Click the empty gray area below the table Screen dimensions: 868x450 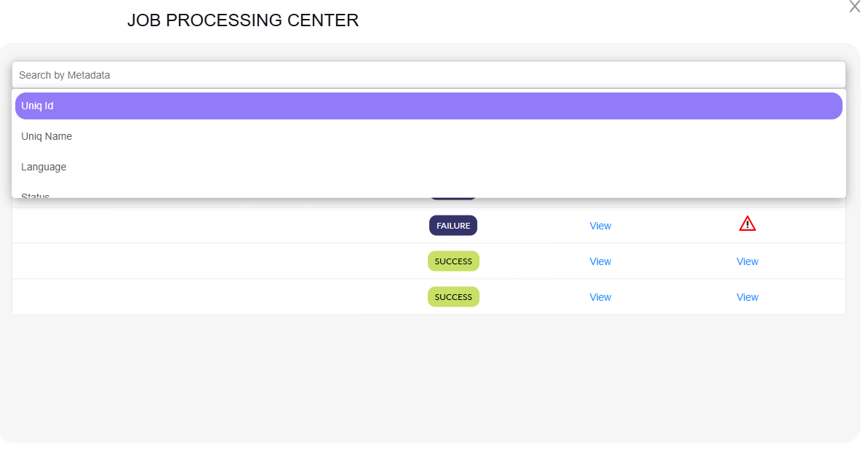(429, 379)
